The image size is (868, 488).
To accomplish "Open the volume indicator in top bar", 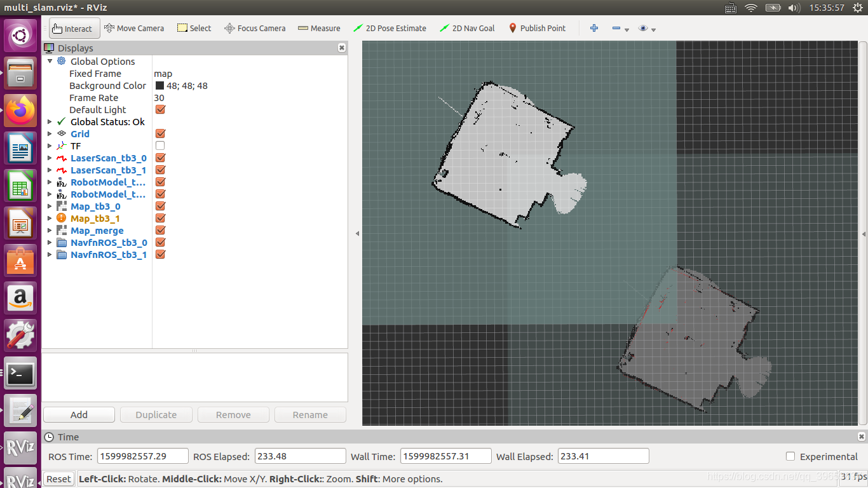I will pyautogui.click(x=794, y=8).
